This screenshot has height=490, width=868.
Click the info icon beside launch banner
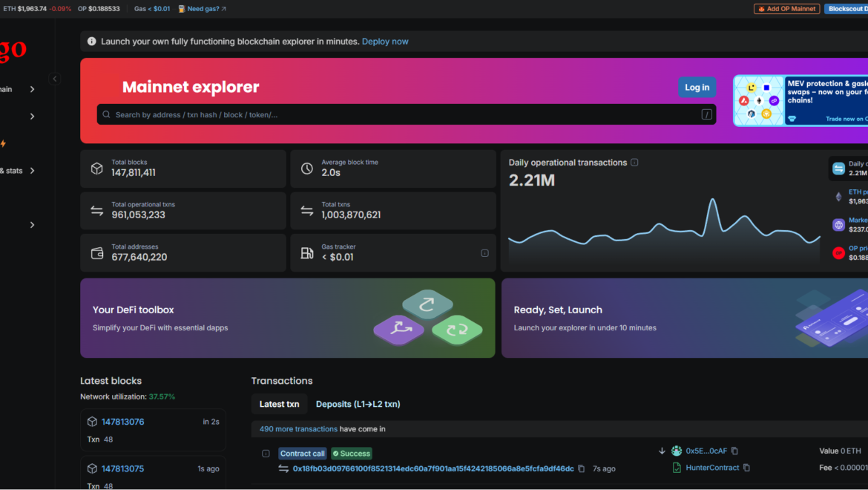(x=92, y=42)
